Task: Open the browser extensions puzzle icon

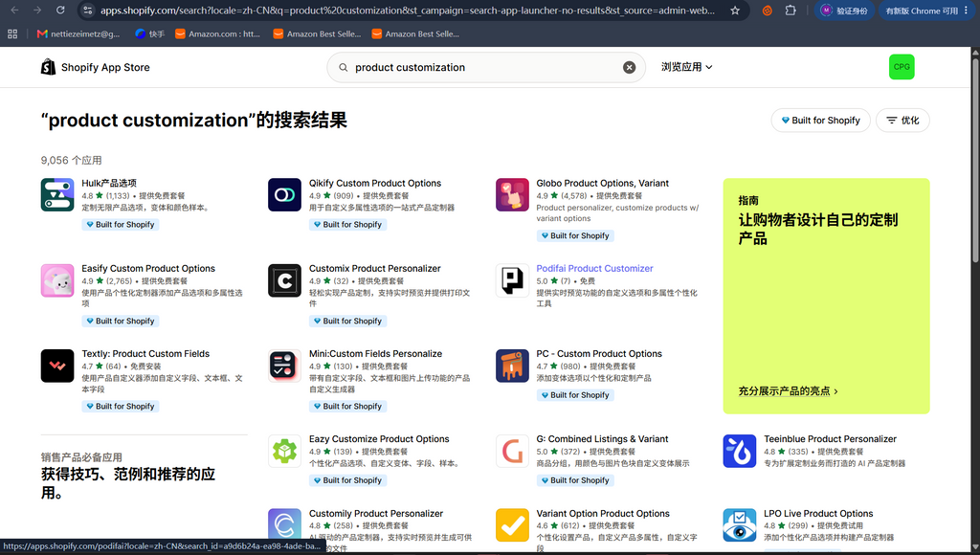Action: [791, 11]
